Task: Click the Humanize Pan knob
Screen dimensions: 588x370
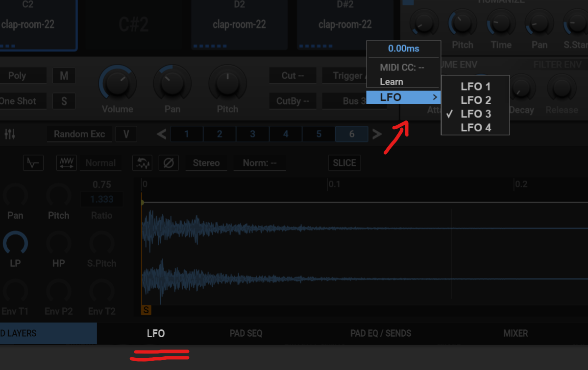Action: pyautogui.click(x=539, y=23)
